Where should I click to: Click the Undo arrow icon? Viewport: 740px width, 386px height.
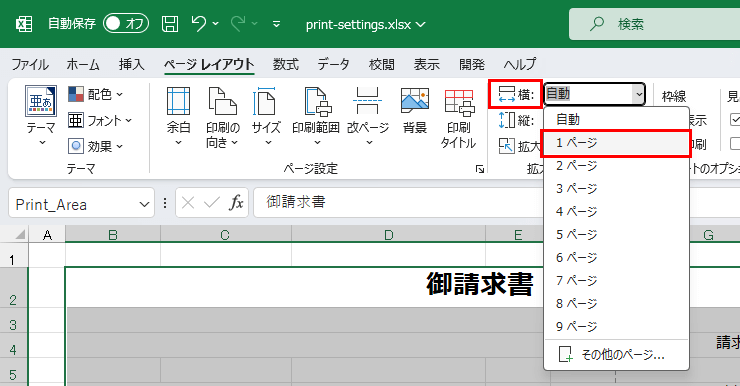199,23
